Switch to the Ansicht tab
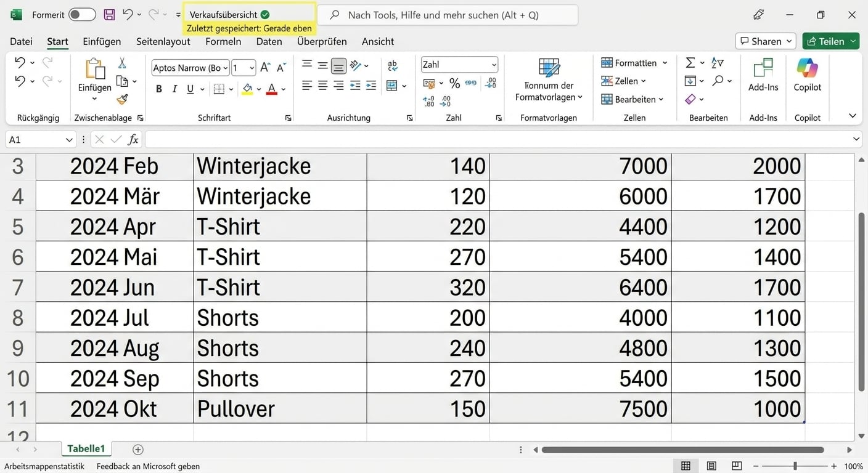This screenshot has height=473, width=868. [378, 41]
